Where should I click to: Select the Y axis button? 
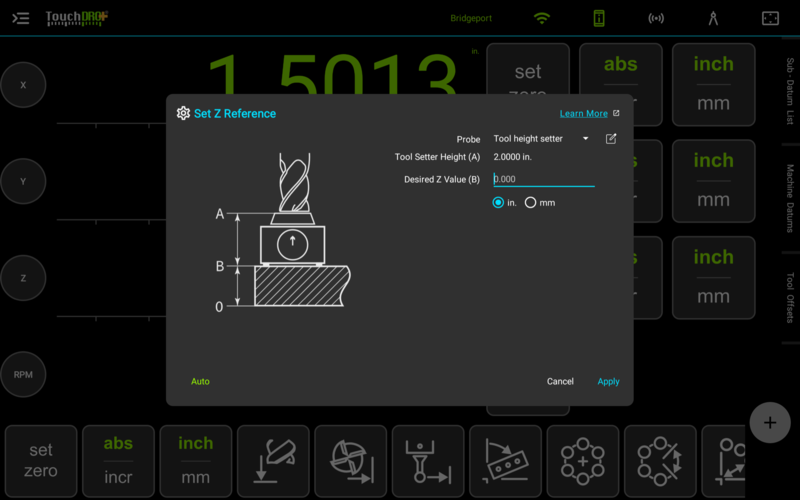point(23,181)
